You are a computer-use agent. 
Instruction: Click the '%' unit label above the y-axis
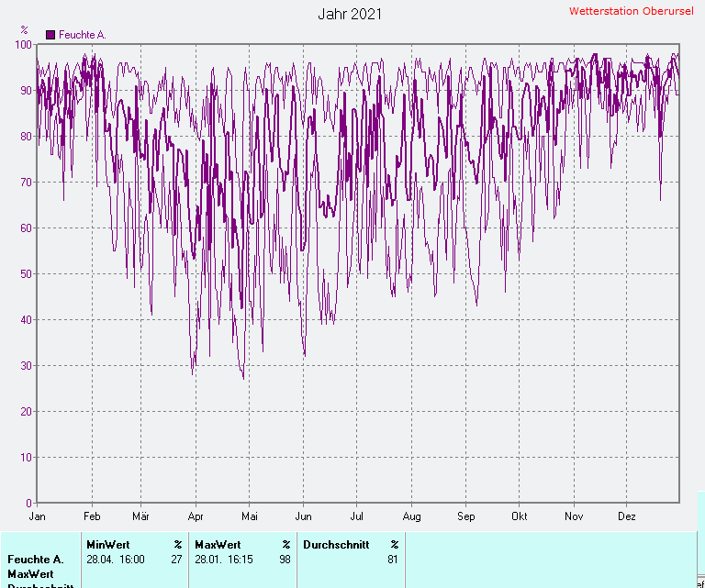pos(24,30)
